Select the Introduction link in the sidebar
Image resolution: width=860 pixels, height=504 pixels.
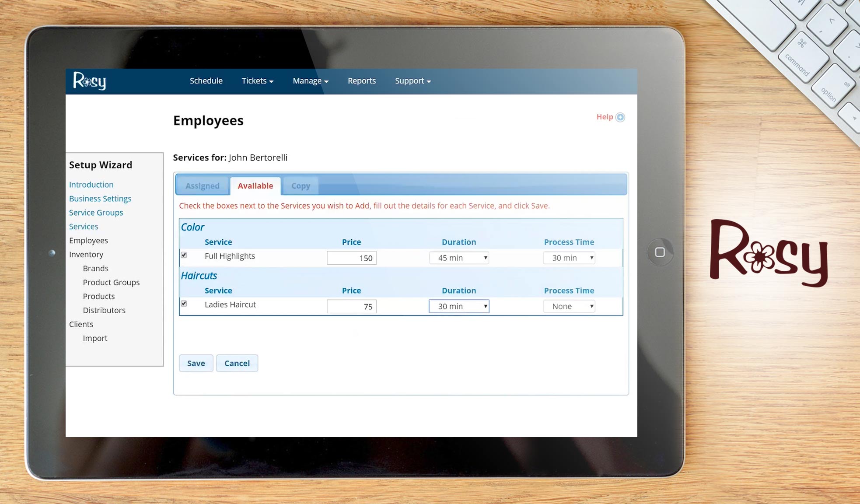(91, 184)
